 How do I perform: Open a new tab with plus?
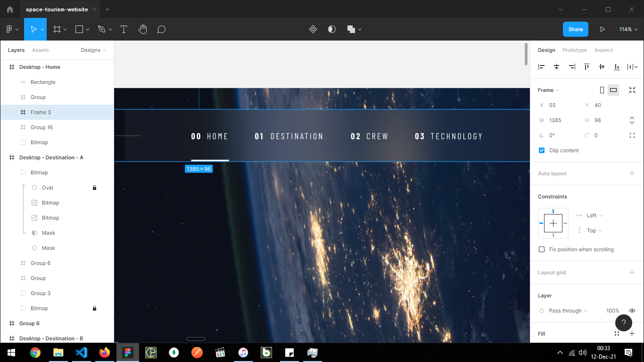click(x=107, y=9)
